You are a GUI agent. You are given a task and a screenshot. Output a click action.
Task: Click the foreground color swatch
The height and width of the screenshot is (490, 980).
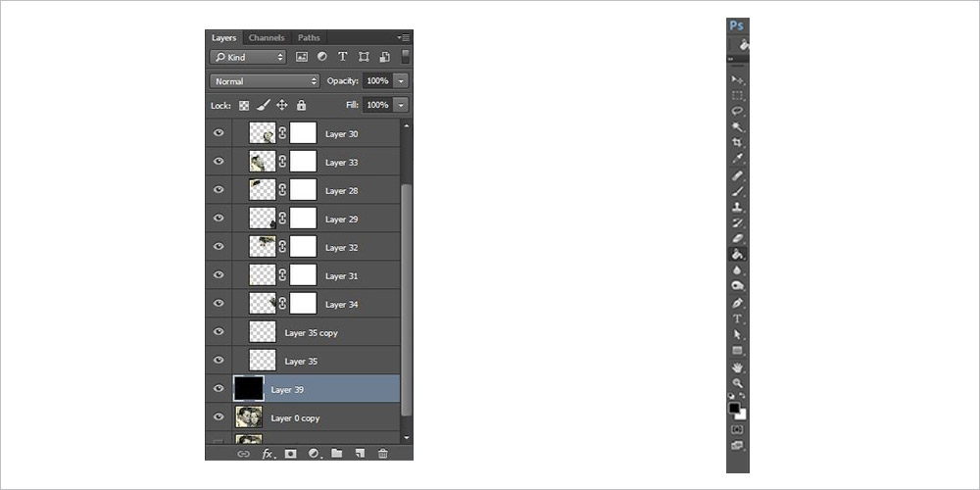point(734,409)
